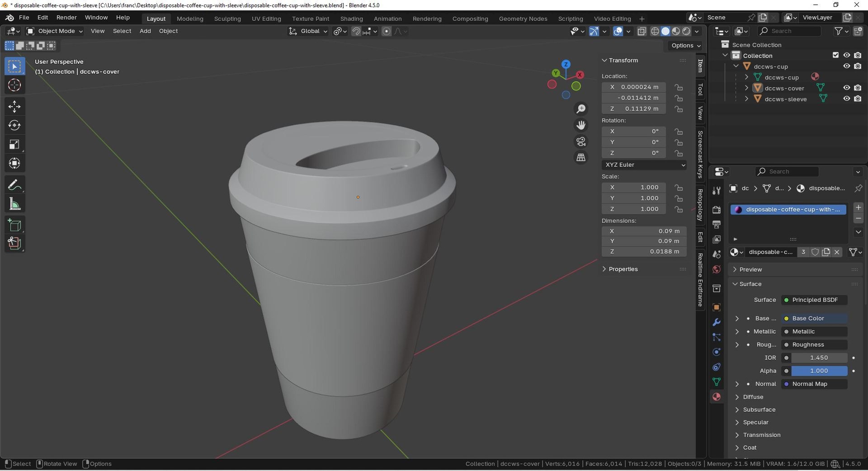The width and height of the screenshot is (868, 471).
Task: Open the Scene properties icon
Action: point(717,254)
